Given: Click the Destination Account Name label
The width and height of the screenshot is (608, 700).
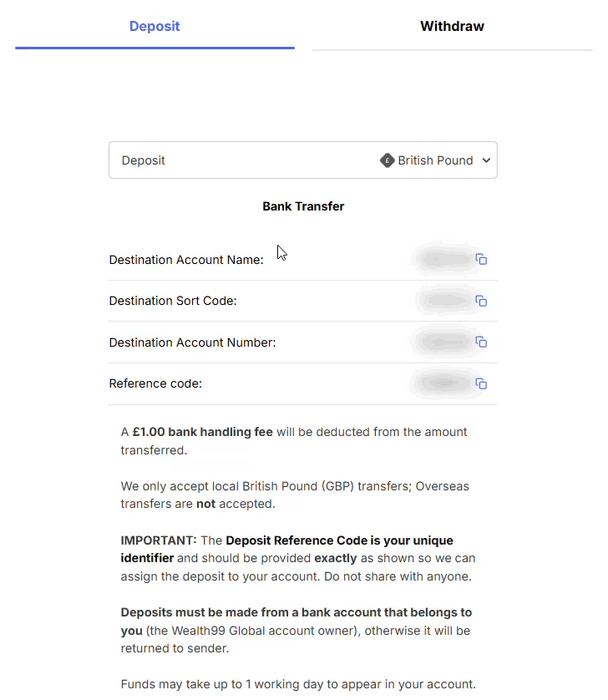Looking at the screenshot, I should pyautogui.click(x=186, y=260).
